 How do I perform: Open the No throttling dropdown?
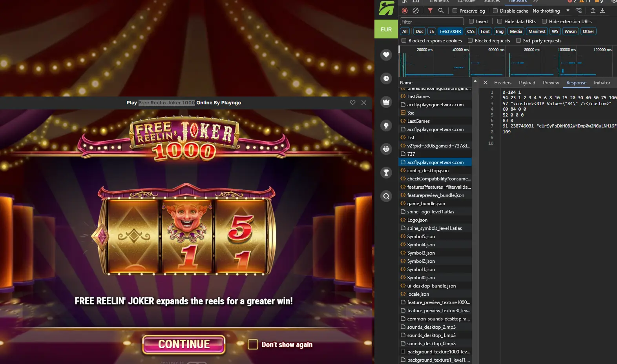tap(551, 11)
